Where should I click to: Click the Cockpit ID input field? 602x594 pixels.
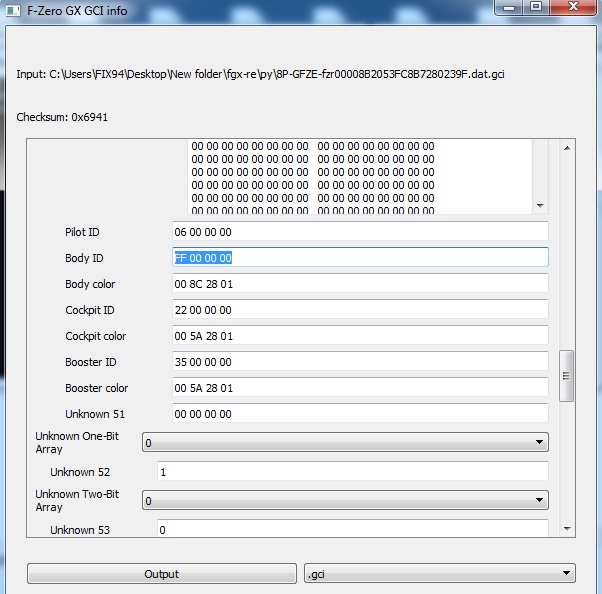(x=360, y=310)
